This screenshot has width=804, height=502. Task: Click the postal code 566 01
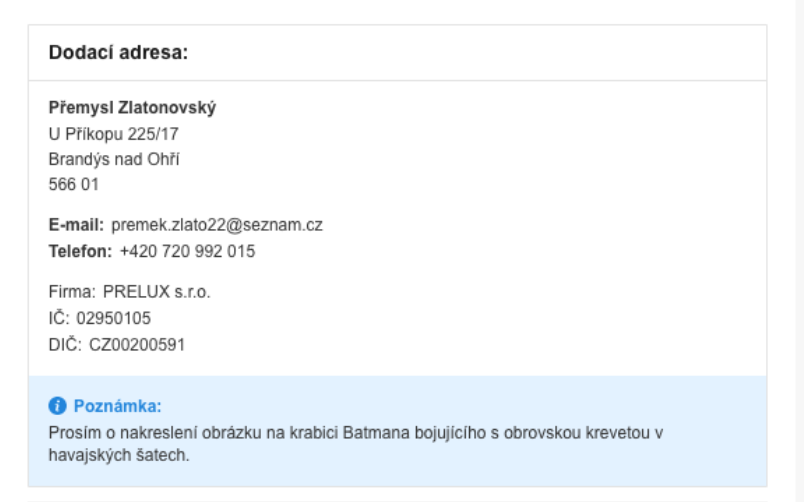coord(66,183)
